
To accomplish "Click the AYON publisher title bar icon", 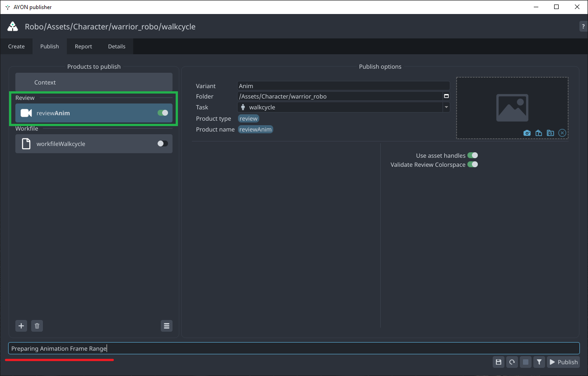I will [x=8, y=7].
